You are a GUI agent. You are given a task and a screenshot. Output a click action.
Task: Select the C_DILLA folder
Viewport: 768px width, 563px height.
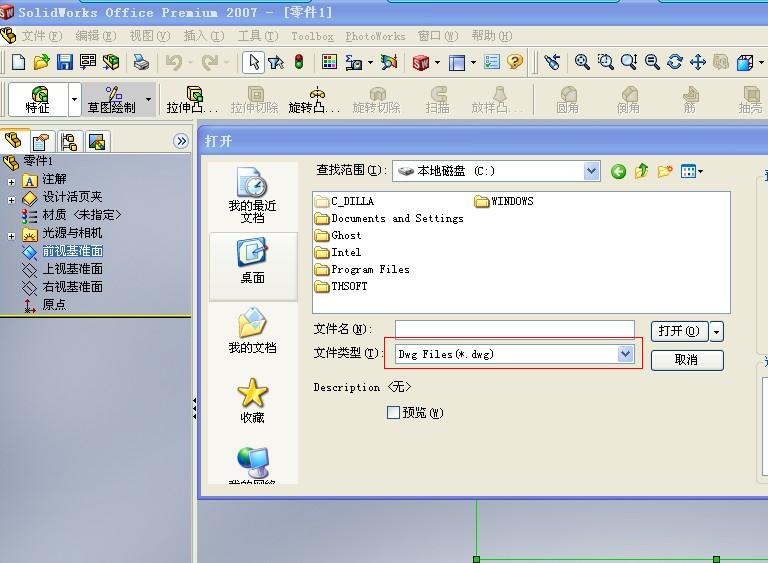345,201
